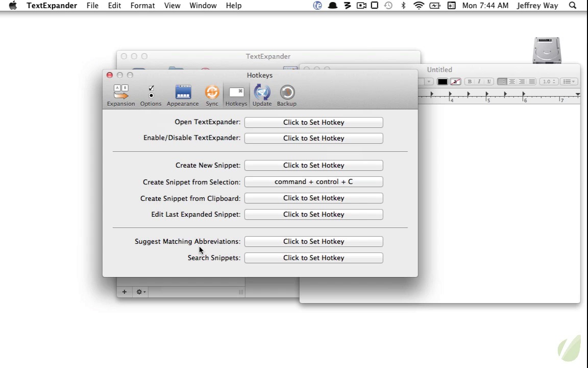Set hotkey for Suggest Matching Abbreviations
The height and width of the screenshot is (368, 588).
coord(313,241)
